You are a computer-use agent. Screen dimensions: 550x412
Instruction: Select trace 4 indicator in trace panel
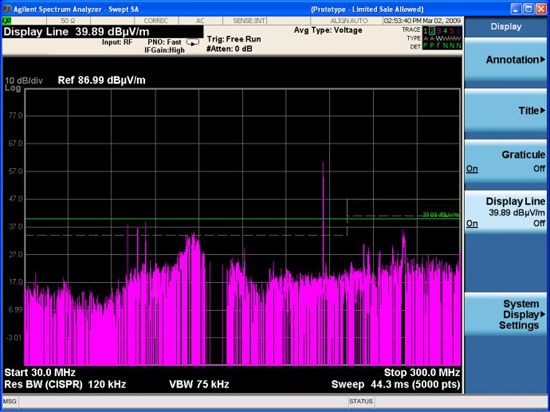click(445, 31)
